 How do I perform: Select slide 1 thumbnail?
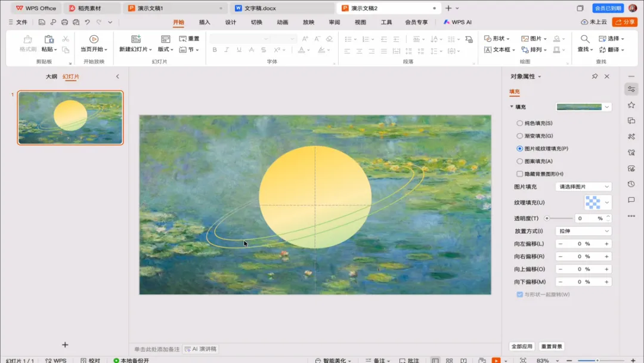[x=70, y=118]
